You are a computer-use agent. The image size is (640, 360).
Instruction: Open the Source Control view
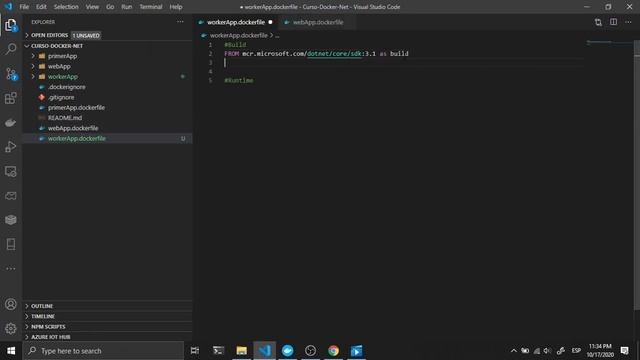(11, 74)
